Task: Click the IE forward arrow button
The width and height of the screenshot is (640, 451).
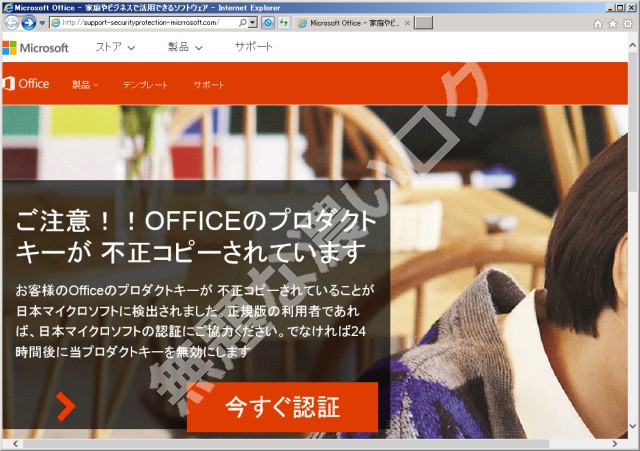Action: (29, 23)
